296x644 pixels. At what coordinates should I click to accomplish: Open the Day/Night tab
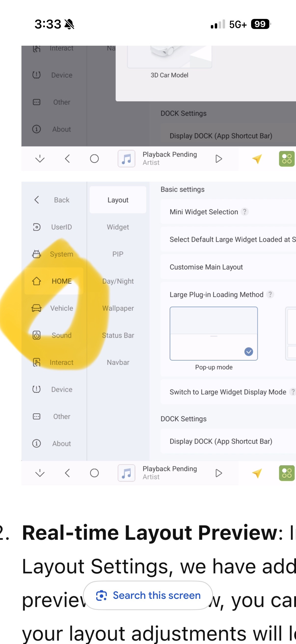[x=118, y=281]
